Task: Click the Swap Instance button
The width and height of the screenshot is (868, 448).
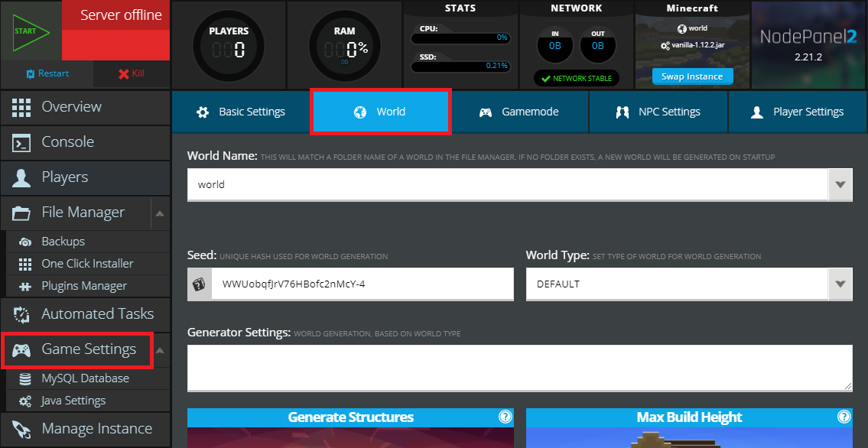Action: tap(691, 76)
